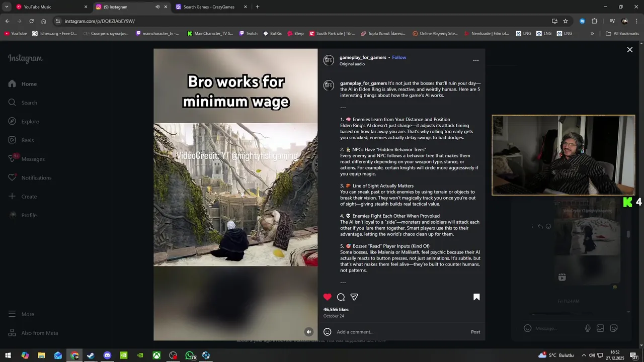Open Notifications in the Instagram sidebar

click(x=30, y=177)
